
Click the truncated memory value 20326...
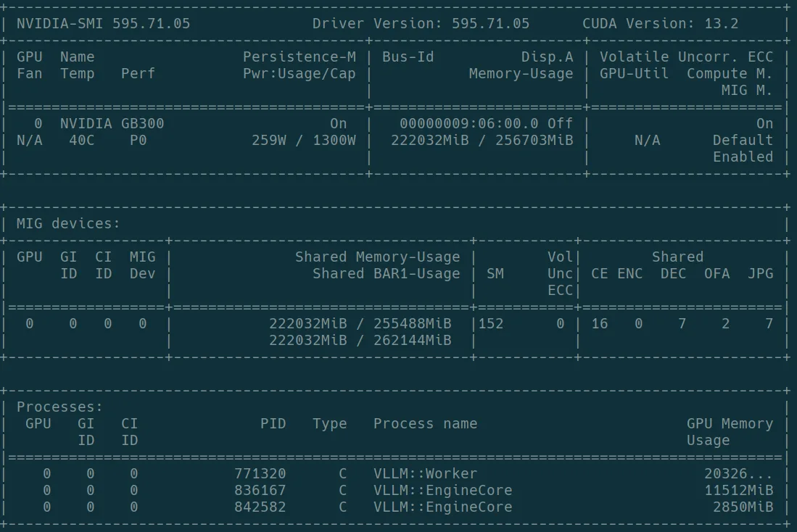coord(738,473)
